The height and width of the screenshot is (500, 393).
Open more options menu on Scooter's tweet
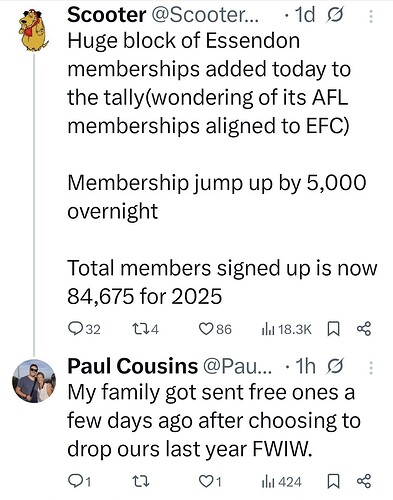point(371,16)
